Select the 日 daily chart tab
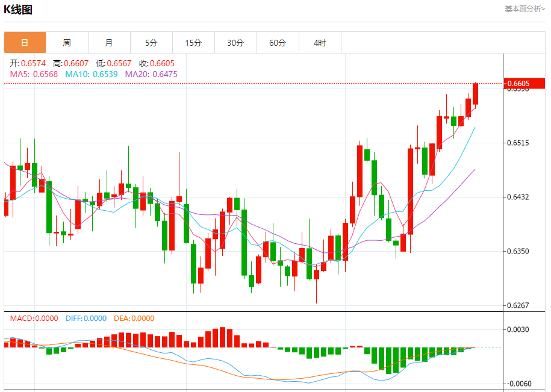The image size is (551, 392). click(25, 43)
